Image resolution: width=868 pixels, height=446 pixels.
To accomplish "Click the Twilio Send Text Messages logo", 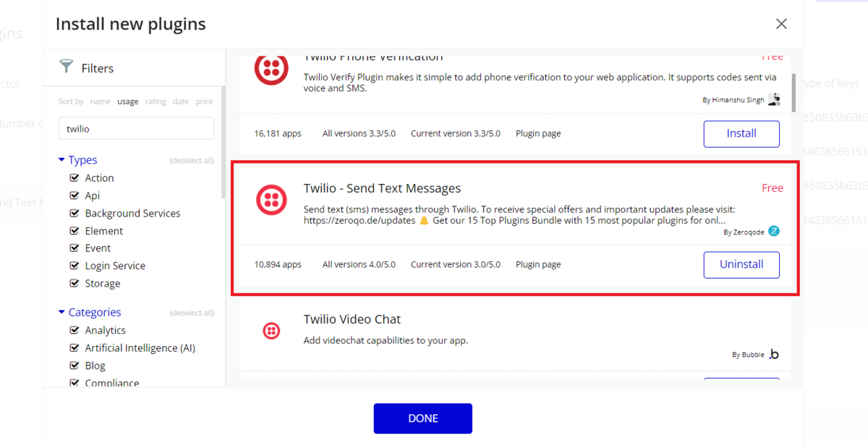I will pos(271,200).
